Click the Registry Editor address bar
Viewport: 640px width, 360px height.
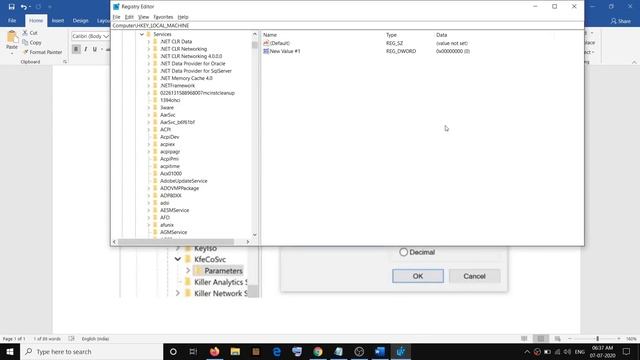(x=347, y=25)
